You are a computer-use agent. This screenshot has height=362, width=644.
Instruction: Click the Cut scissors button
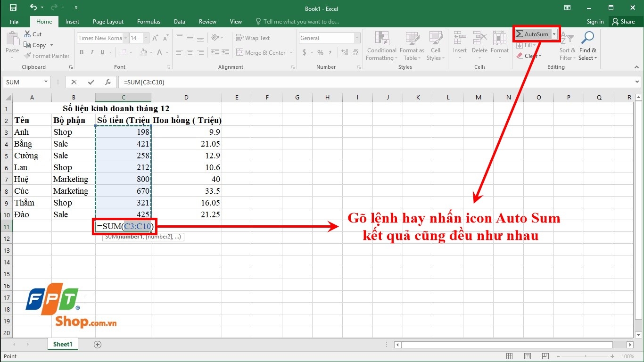pyautogui.click(x=33, y=34)
